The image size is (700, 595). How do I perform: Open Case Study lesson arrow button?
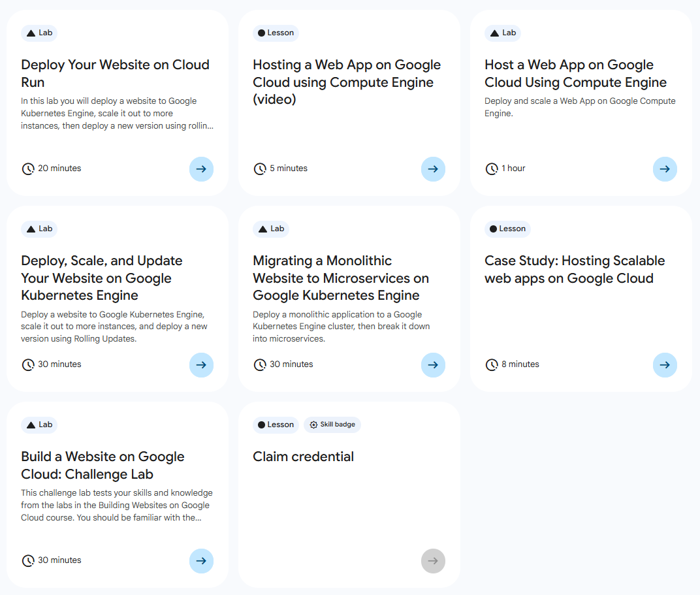point(665,365)
